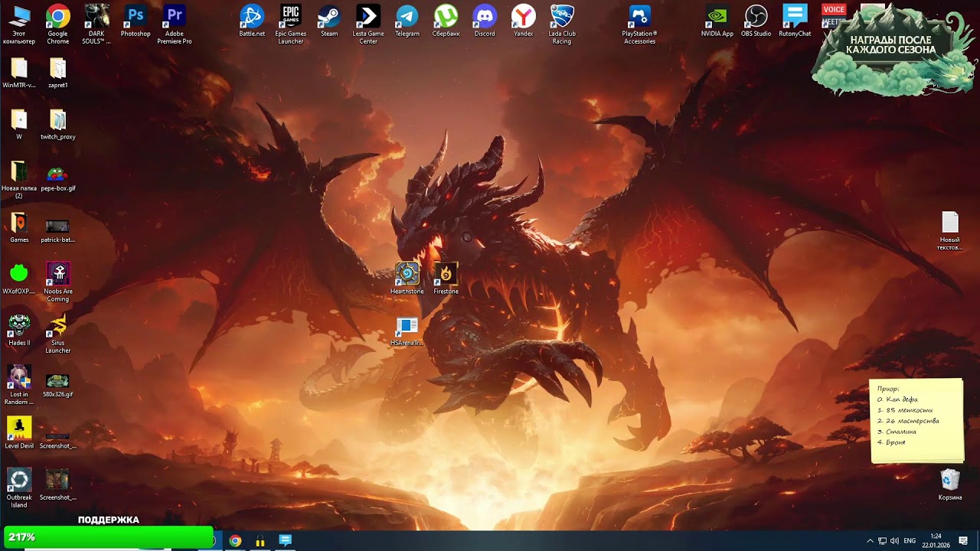This screenshot has width=980, height=551.
Task: Switch the ENG input language indicator
Action: 910,541
